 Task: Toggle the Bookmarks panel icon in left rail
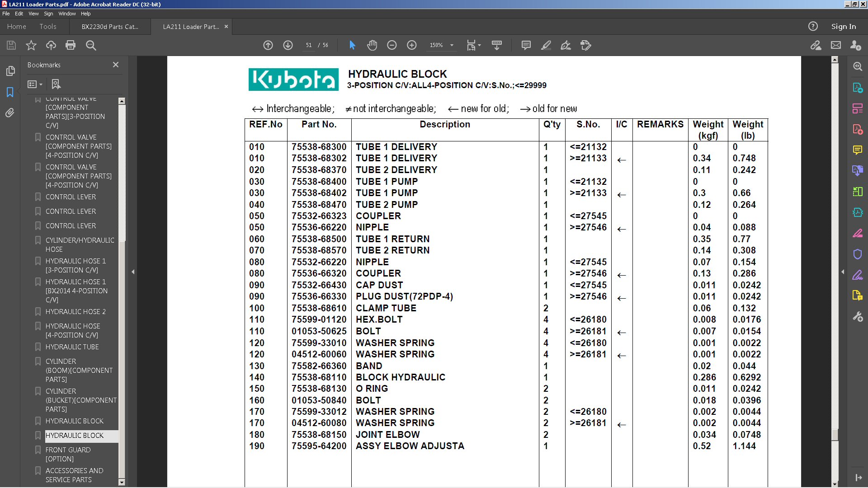tap(10, 92)
